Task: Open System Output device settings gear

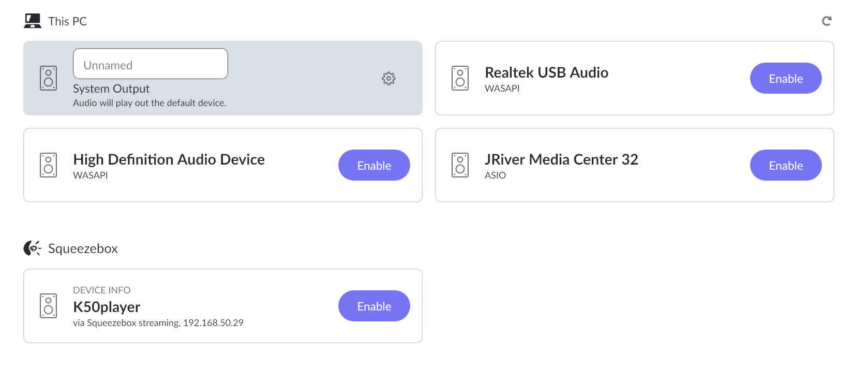Action: pyautogui.click(x=388, y=78)
